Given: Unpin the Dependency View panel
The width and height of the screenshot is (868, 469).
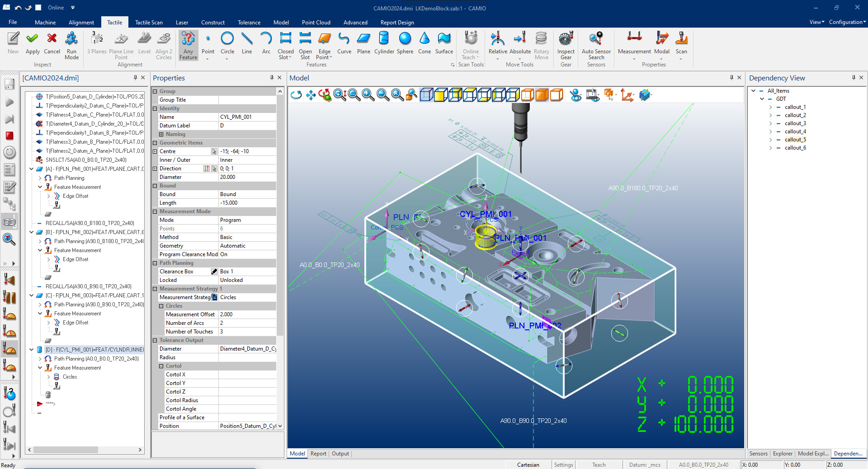Looking at the screenshot, I should coord(854,78).
